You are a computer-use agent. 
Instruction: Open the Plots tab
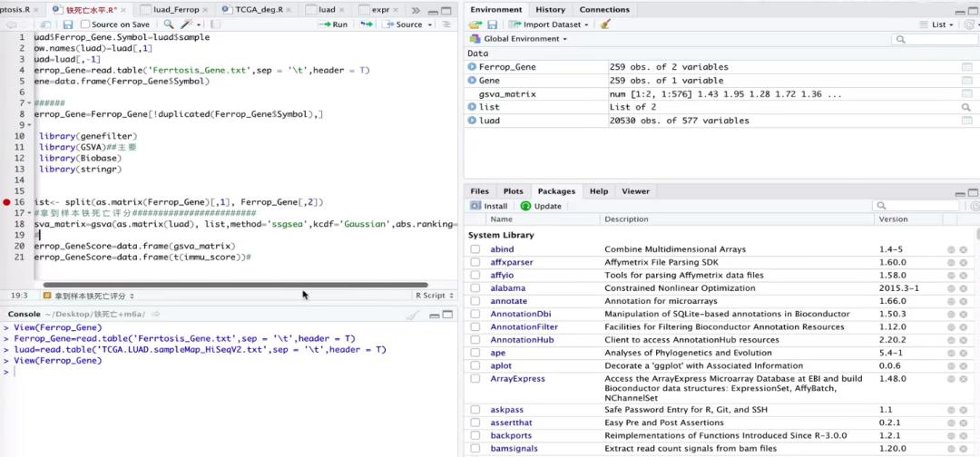(513, 191)
